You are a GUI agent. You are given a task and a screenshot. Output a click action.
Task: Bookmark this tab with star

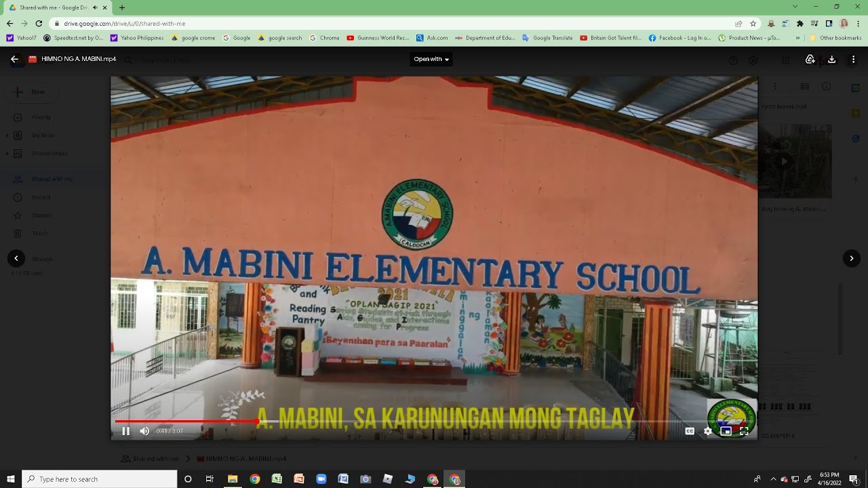tap(753, 23)
